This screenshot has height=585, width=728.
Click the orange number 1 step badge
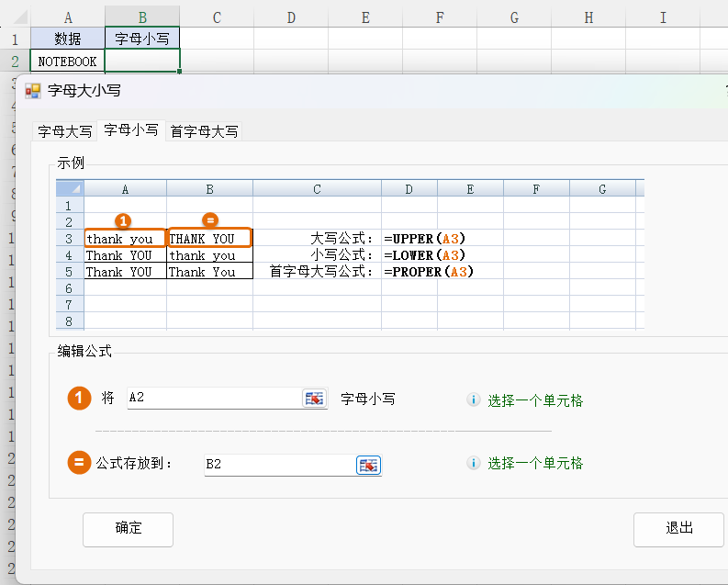pos(80,398)
